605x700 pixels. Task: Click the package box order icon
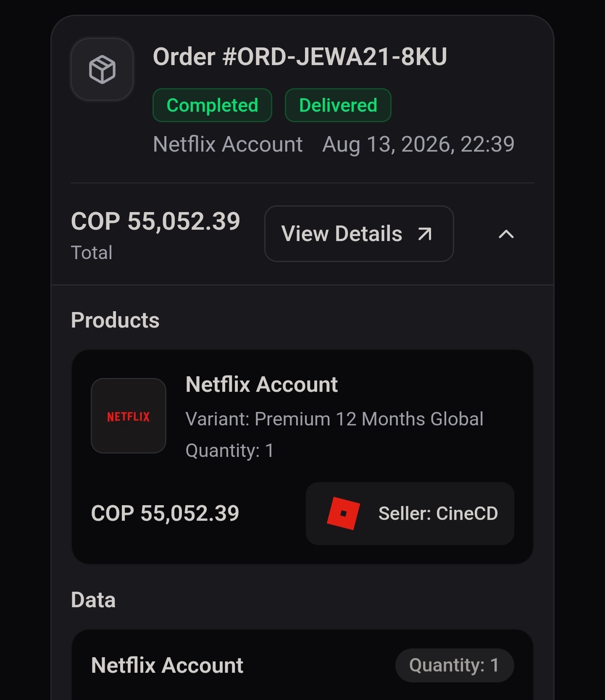(x=102, y=69)
